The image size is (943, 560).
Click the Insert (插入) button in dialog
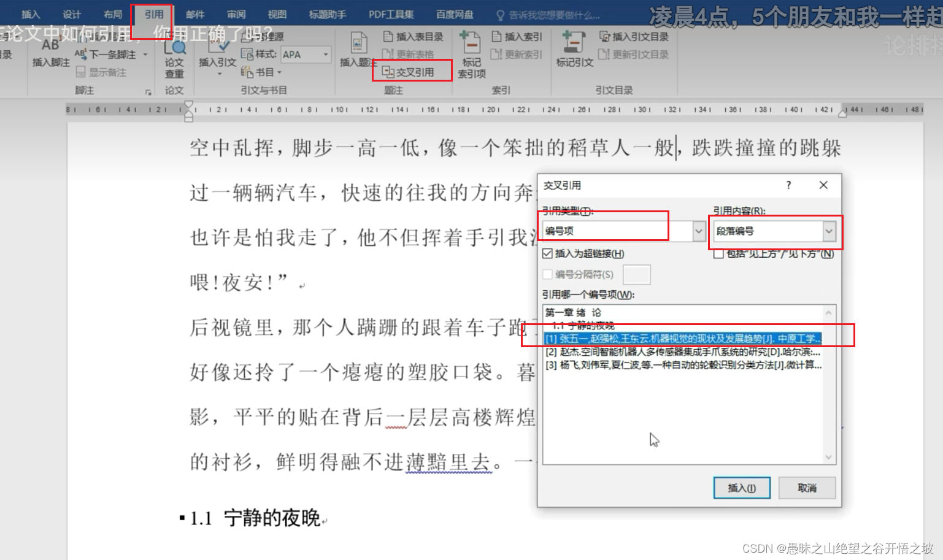(742, 488)
